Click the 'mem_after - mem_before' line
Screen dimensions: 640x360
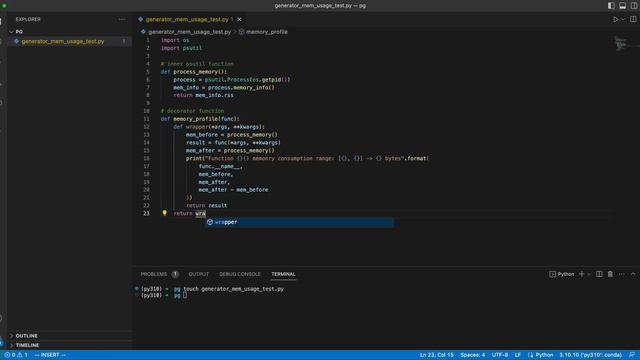[x=233, y=189]
